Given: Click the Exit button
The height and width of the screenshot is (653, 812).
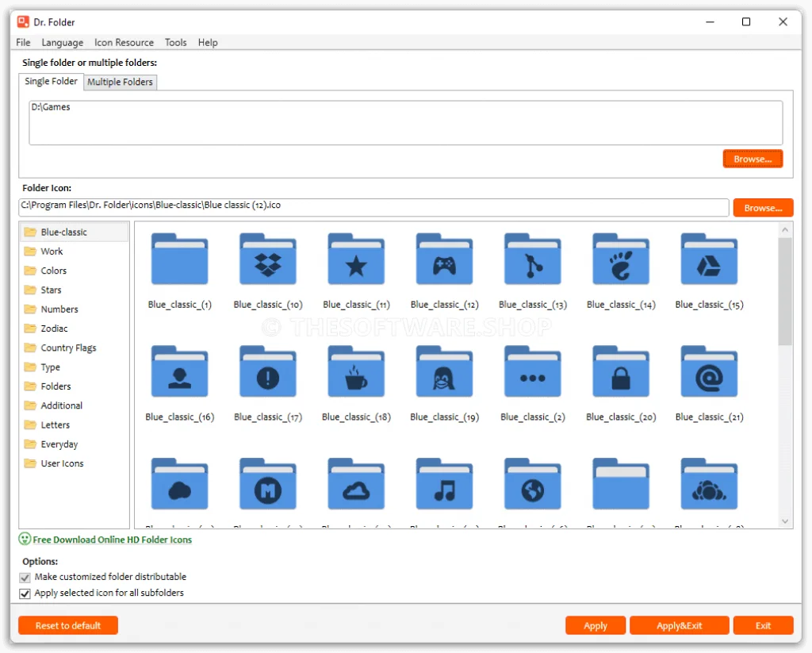Looking at the screenshot, I should coord(764,625).
